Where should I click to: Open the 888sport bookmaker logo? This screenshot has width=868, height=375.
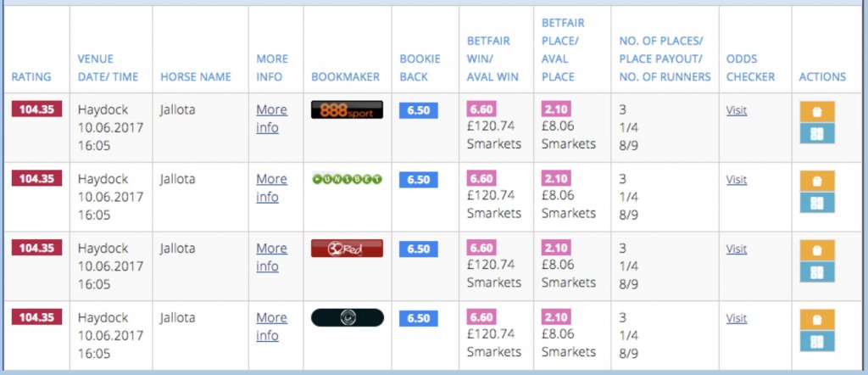tap(347, 109)
